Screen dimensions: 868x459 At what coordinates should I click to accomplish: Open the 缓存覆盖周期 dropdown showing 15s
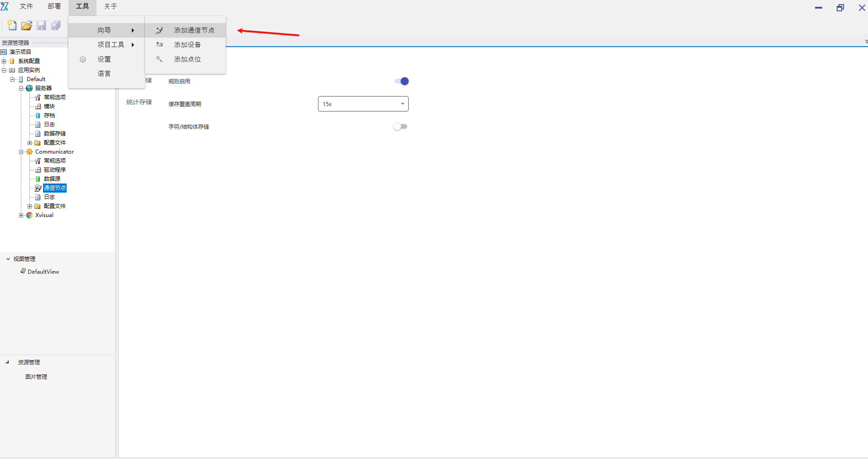click(x=363, y=104)
